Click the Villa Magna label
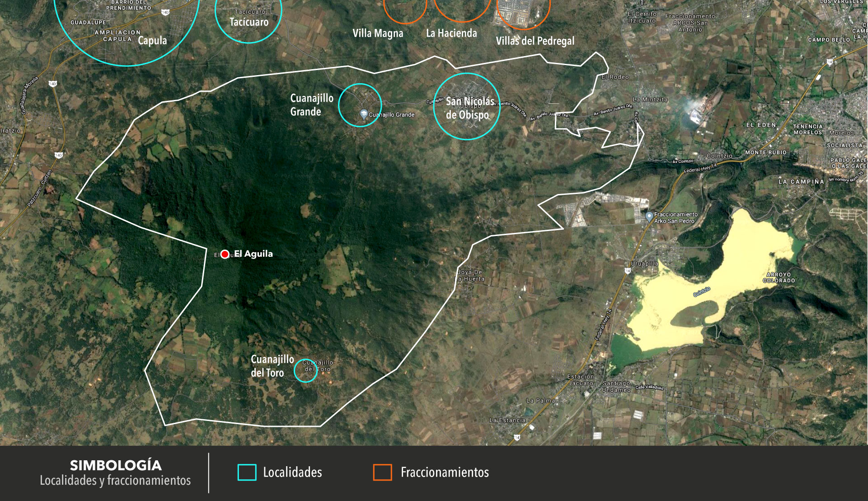868x501 pixels. coord(378,33)
